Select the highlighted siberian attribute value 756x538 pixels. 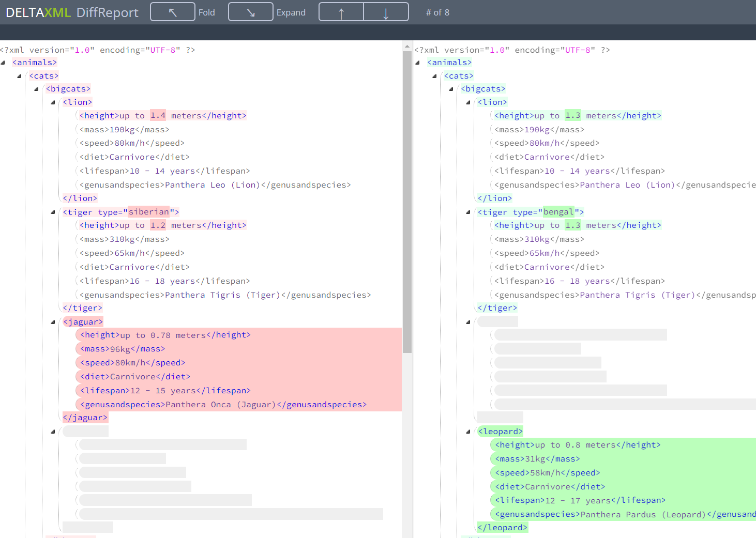(x=148, y=212)
